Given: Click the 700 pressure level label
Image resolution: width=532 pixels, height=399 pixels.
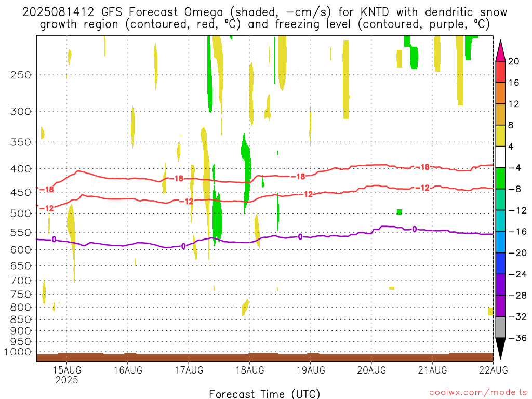Looking at the screenshot, I should coord(21,281).
